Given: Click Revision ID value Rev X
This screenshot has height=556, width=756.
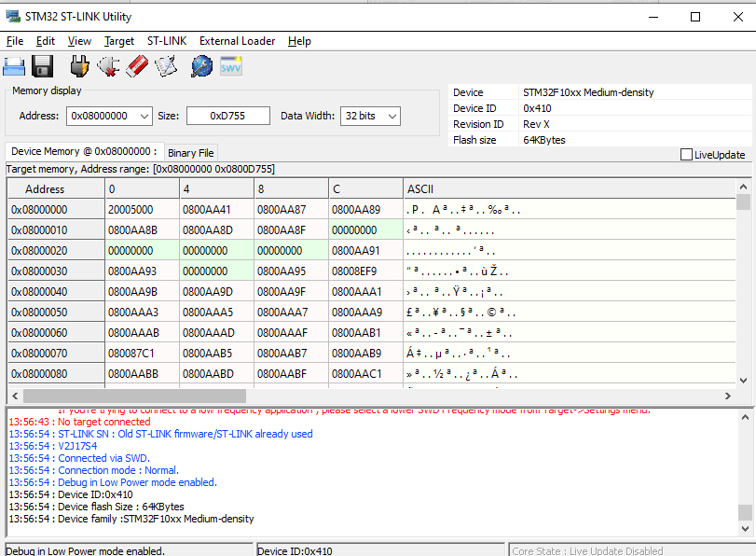Looking at the screenshot, I should point(536,124).
